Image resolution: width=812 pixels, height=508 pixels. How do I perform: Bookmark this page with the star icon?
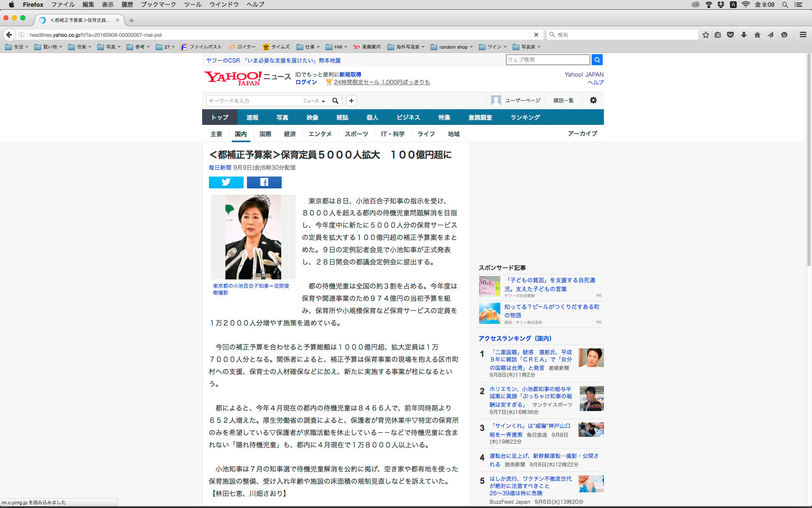coord(705,35)
